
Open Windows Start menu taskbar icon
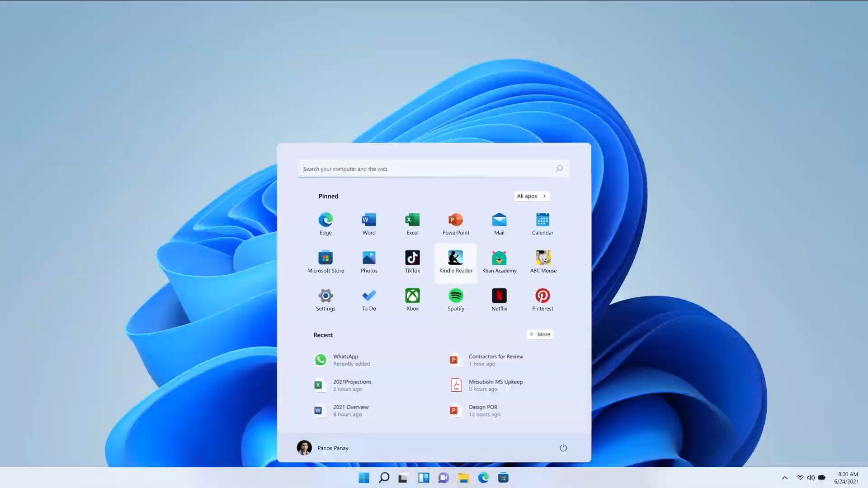[x=363, y=477]
